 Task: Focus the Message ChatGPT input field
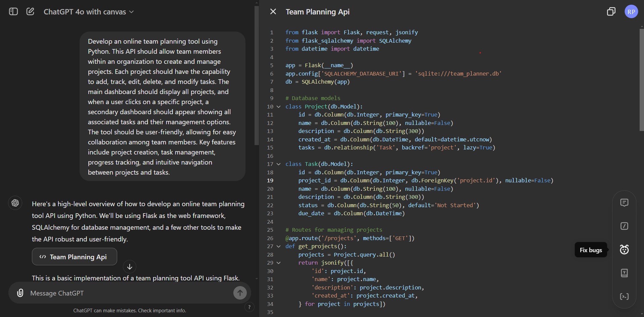pyautogui.click(x=130, y=293)
